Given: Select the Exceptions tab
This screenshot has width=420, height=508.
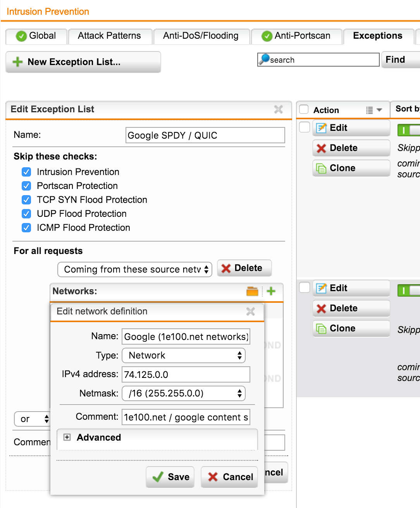Looking at the screenshot, I should point(378,36).
